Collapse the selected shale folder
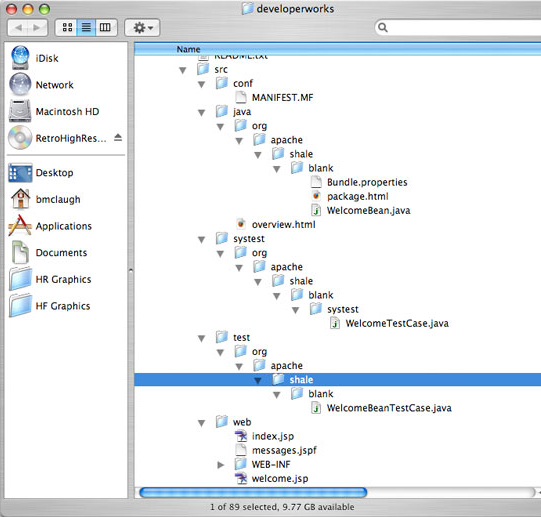This screenshot has height=517, width=541. (x=258, y=381)
